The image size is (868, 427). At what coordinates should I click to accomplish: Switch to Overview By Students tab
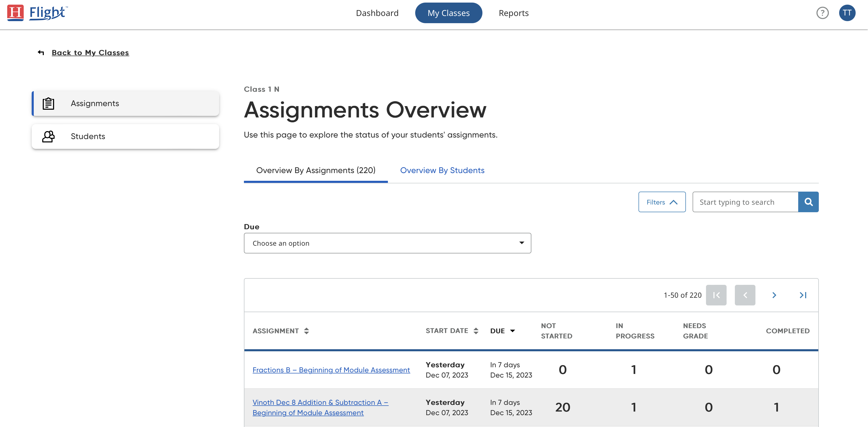click(442, 170)
